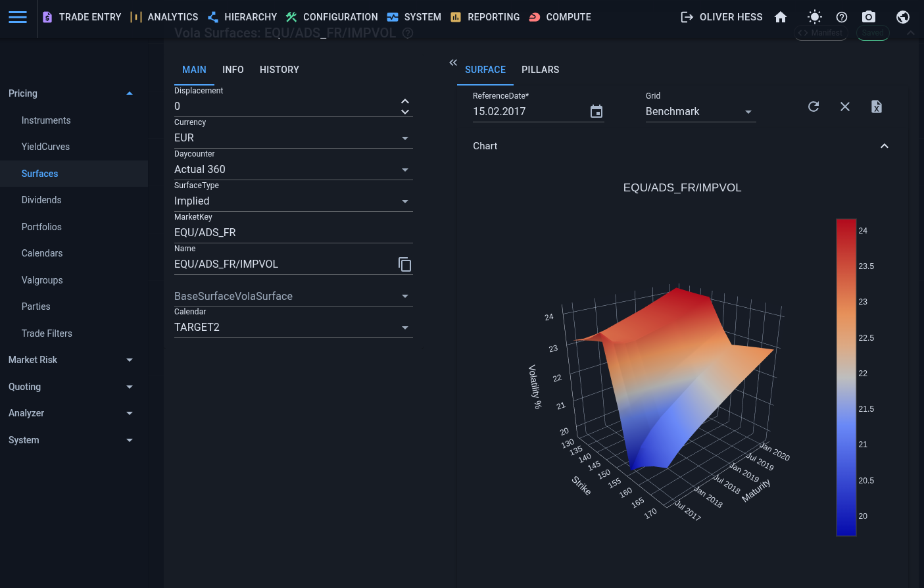Go to the home page icon
The height and width of the screenshot is (588, 924).
click(x=781, y=17)
